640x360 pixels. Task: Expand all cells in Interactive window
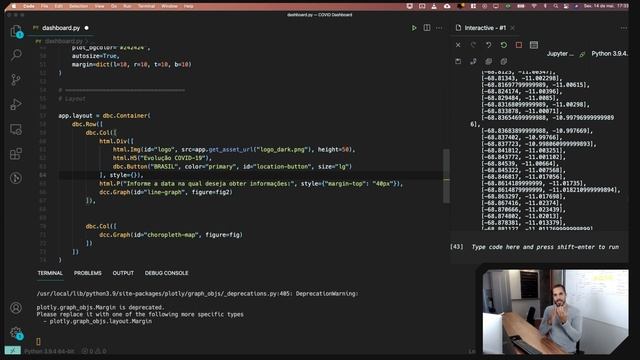point(489,61)
